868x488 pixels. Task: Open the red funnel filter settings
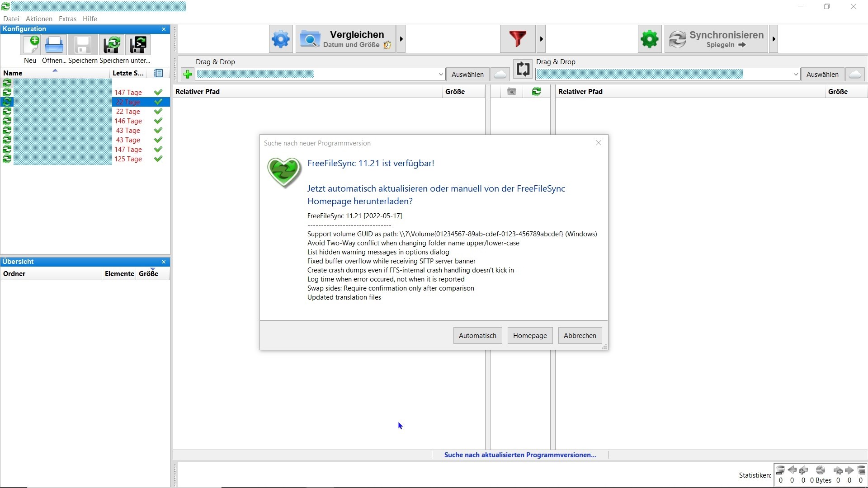[518, 39]
